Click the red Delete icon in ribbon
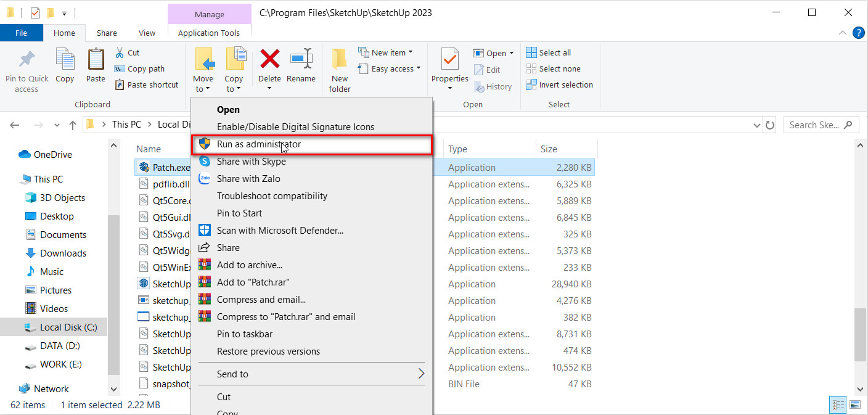Screen dimensions: 868x415 269,60
